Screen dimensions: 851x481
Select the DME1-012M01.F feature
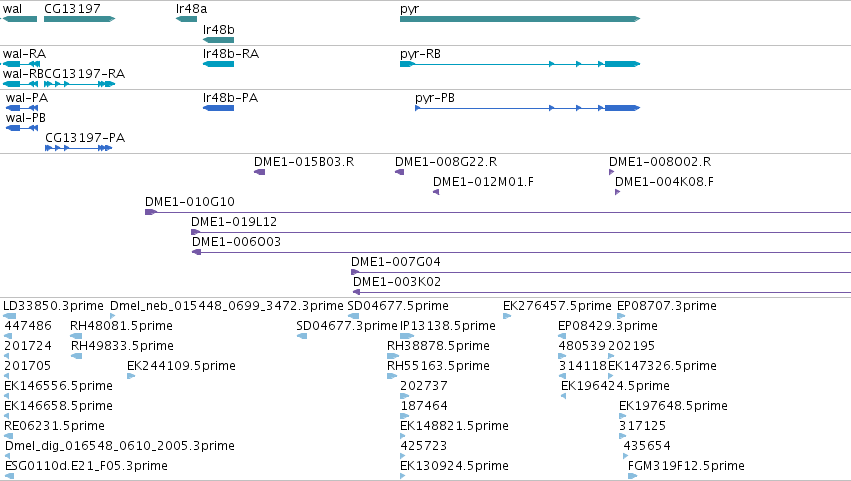coord(436,192)
